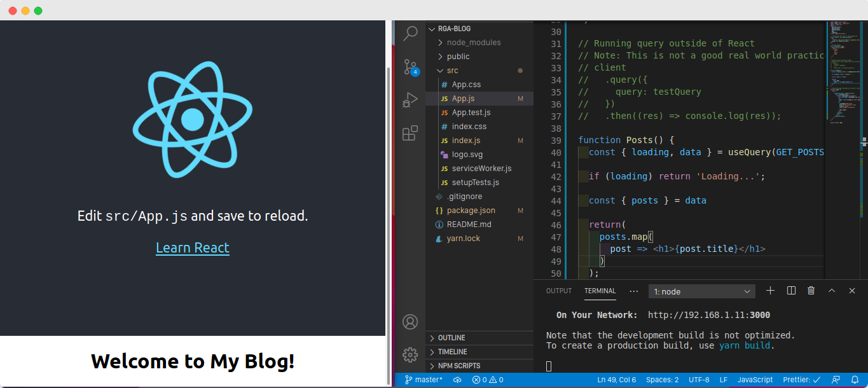Viewport: 868px width, 388px height.
Task: Open logo.svg in the explorer
Action: click(x=479, y=155)
